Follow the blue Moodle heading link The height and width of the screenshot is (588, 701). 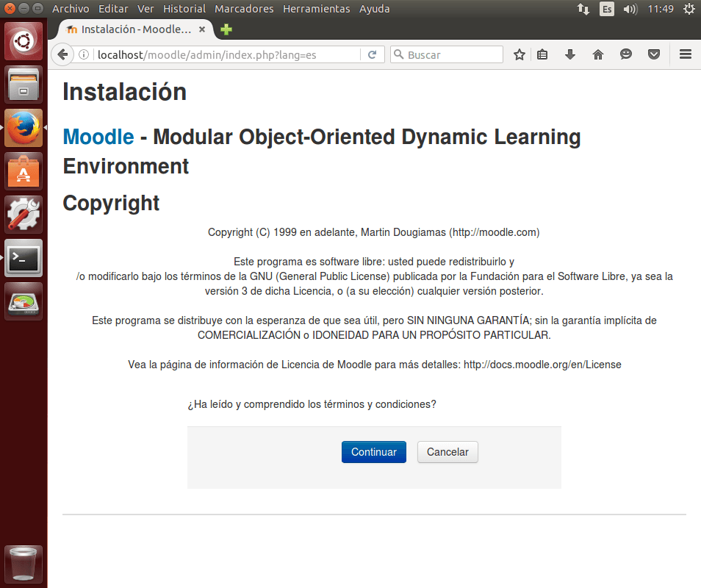click(98, 137)
